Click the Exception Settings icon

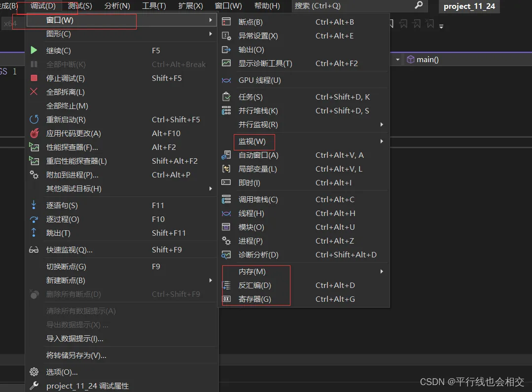pyautogui.click(x=226, y=36)
